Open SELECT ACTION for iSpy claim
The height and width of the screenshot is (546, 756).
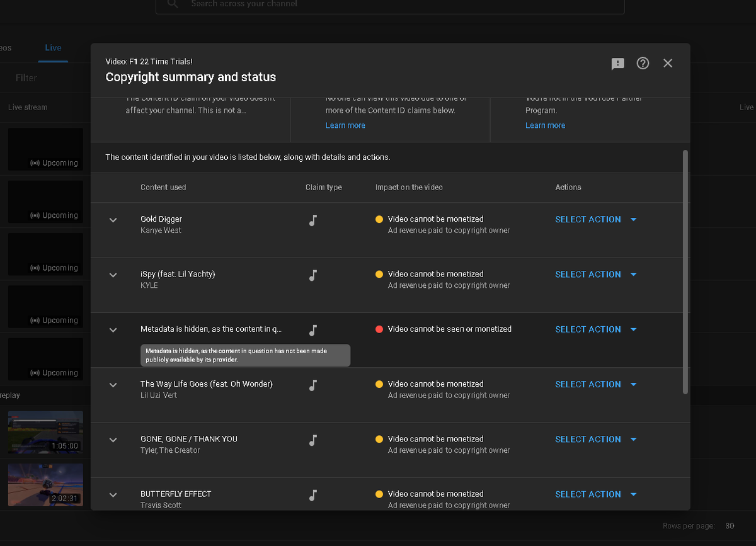click(596, 275)
